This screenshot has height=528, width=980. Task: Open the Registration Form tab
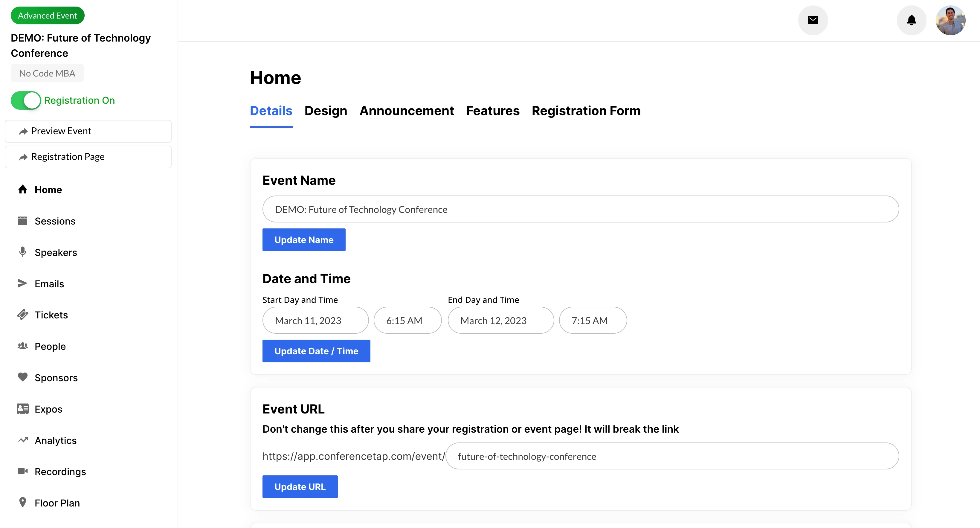586,111
